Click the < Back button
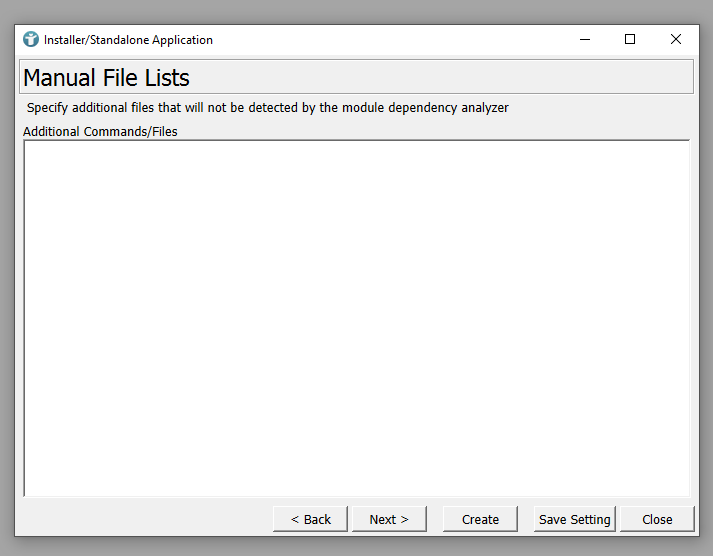The width and height of the screenshot is (713, 556). click(310, 519)
